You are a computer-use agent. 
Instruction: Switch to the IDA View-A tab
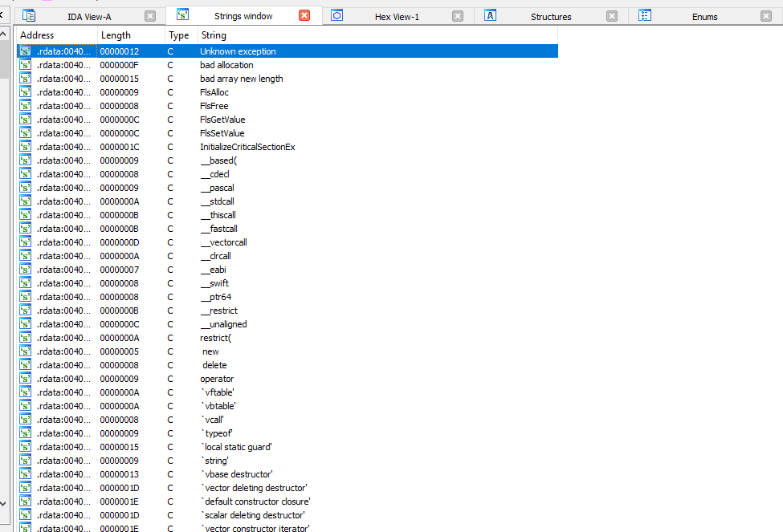[x=89, y=16]
